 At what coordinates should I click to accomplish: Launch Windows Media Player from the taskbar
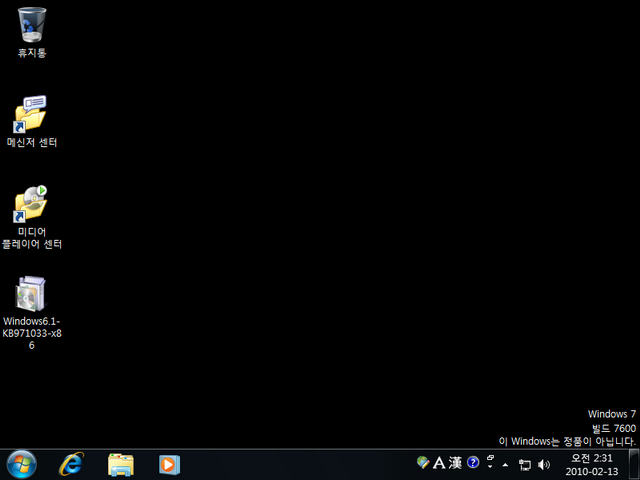tap(169, 464)
